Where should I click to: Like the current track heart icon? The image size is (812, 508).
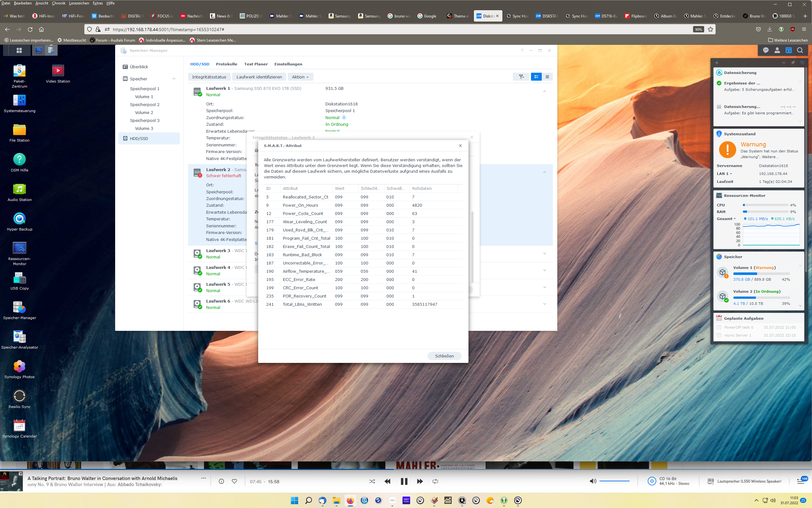pos(234,481)
